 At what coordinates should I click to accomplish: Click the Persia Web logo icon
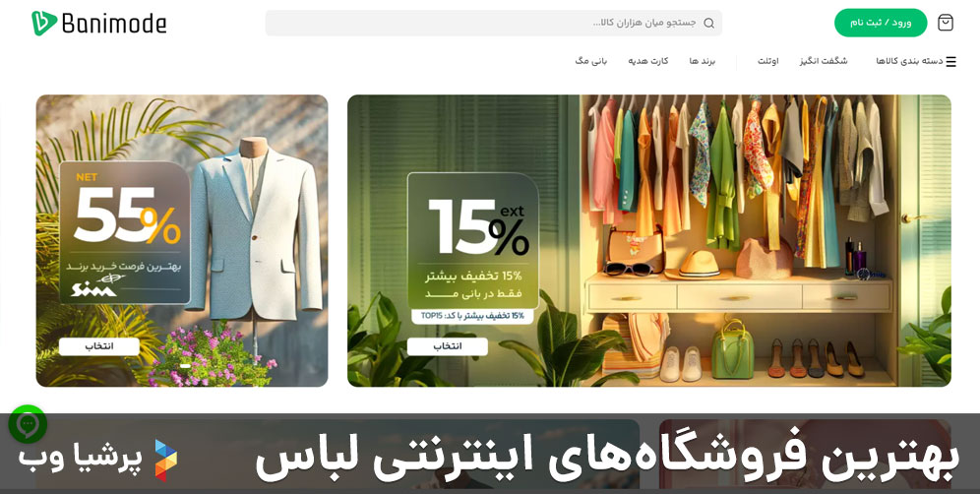pyautogui.click(x=165, y=460)
